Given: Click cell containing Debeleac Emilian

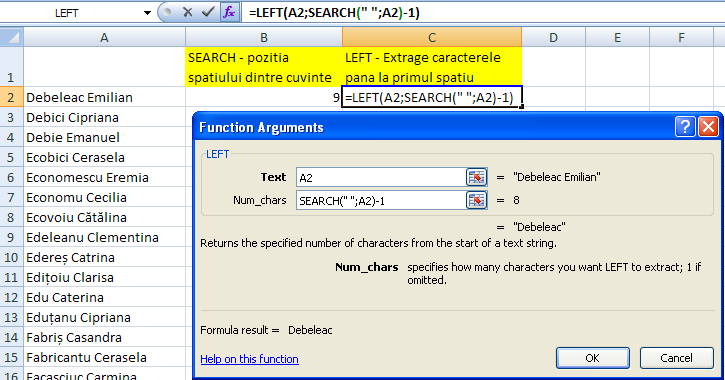Looking at the screenshot, I should [104, 97].
